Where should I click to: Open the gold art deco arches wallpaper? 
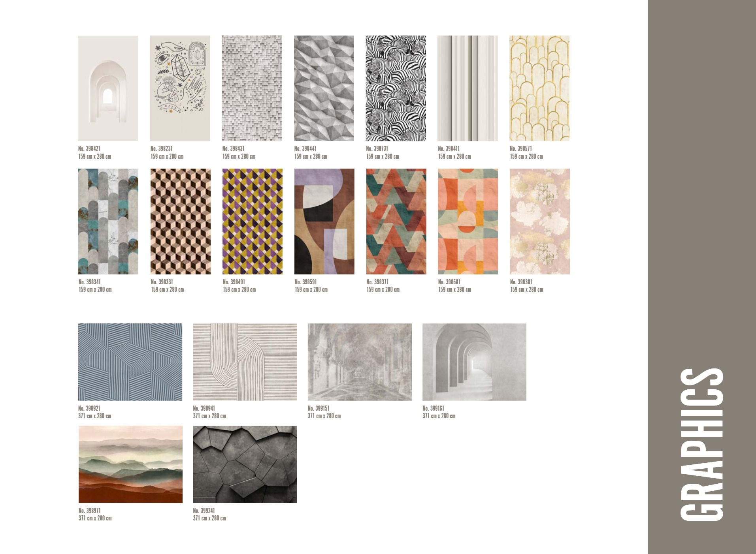[x=539, y=88]
